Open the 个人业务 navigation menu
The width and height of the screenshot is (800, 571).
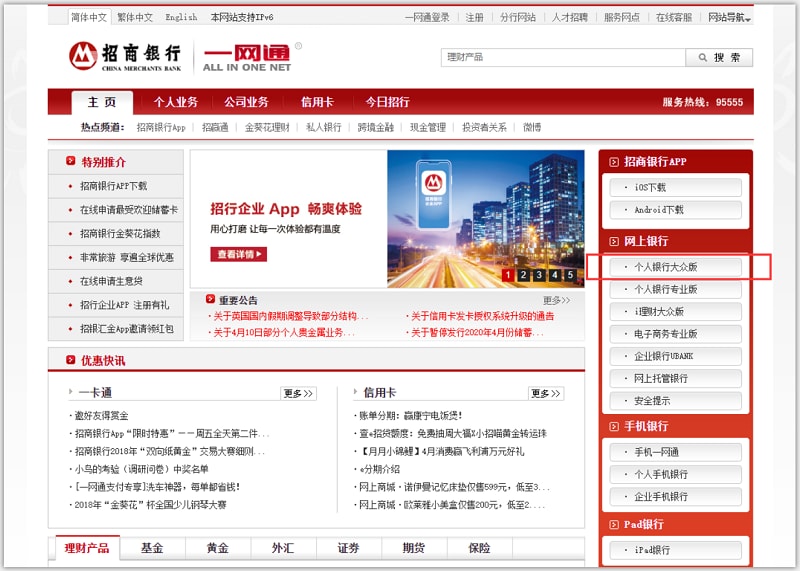(x=175, y=102)
